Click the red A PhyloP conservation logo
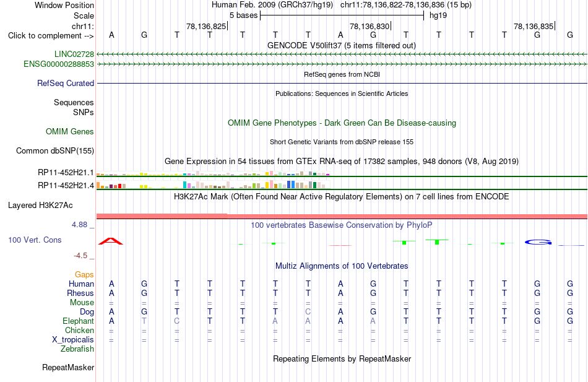588x382 pixels. point(111,241)
